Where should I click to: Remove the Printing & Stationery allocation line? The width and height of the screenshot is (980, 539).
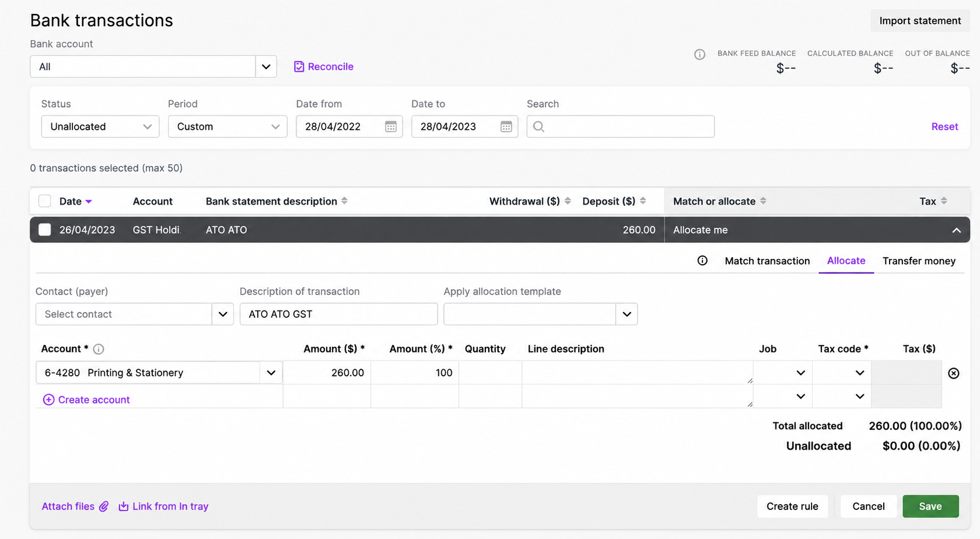coord(954,373)
